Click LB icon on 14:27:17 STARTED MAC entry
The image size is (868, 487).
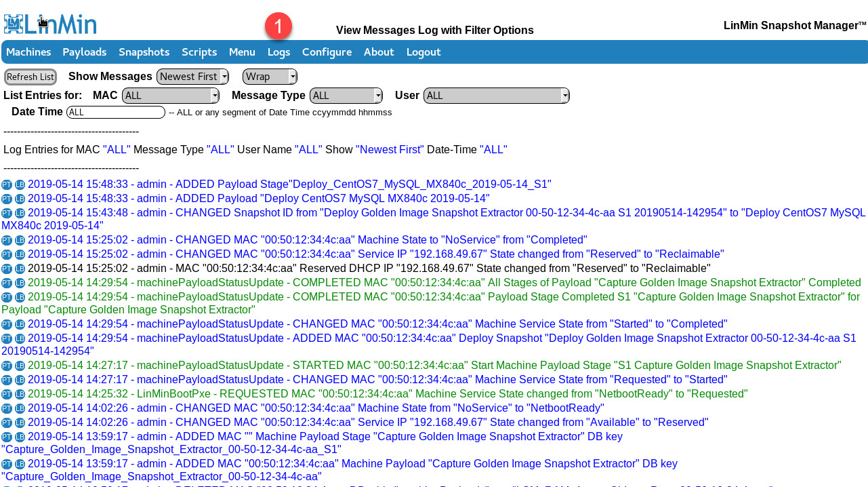click(x=20, y=366)
